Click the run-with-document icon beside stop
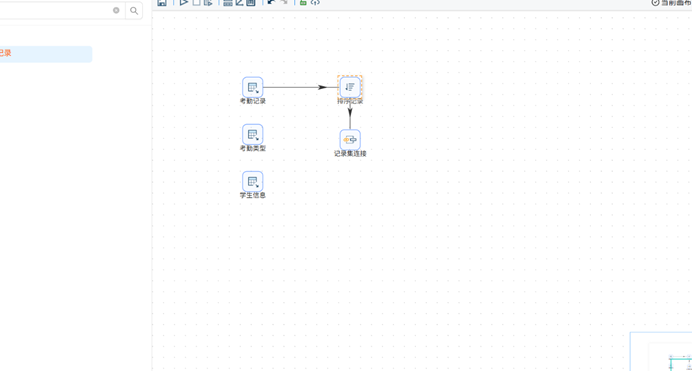Image resolution: width=692 pixels, height=371 pixels. pos(208,3)
